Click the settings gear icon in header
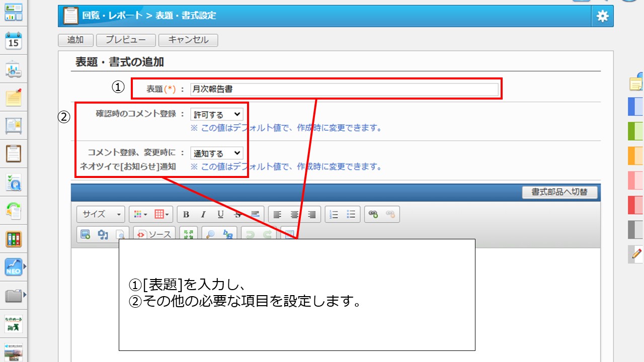The image size is (644, 362). [602, 16]
